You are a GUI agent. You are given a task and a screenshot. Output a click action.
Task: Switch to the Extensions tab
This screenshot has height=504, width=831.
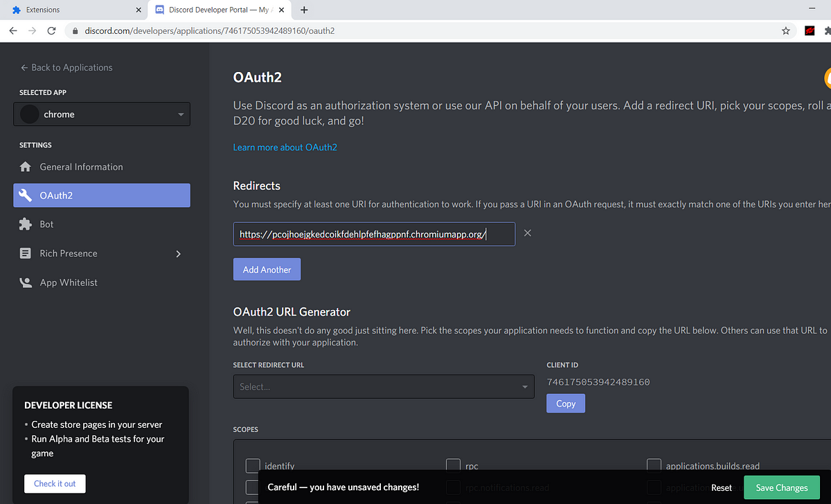tap(75, 10)
